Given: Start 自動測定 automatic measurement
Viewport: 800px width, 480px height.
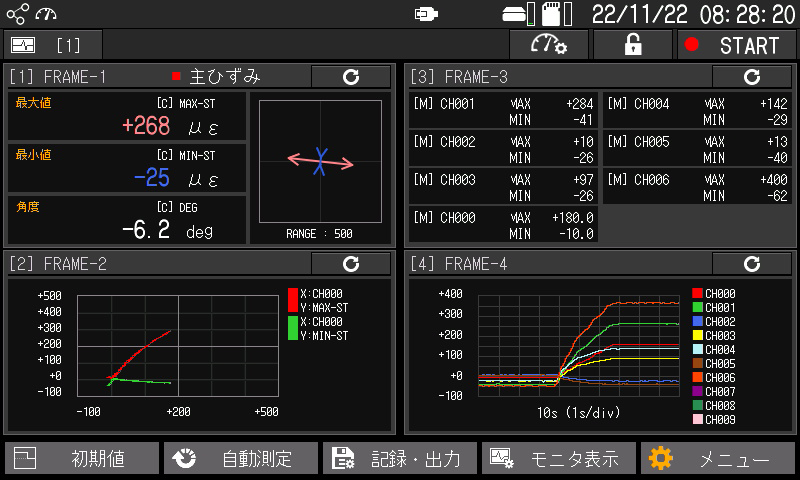Looking at the screenshot, I should pos(241,459).
